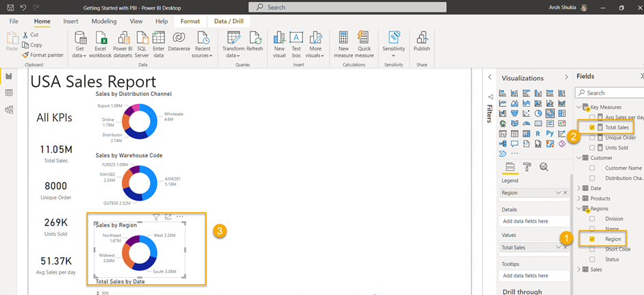The image size is (644, 295).
Task: Create a Quick measure
Action: click(x=364, y=44)
